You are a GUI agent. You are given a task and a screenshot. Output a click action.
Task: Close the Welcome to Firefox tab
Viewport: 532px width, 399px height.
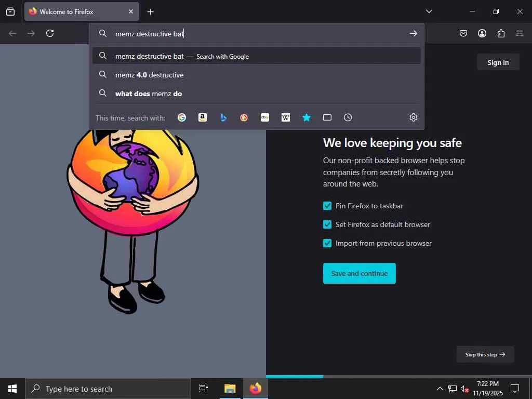pos(130,11)
